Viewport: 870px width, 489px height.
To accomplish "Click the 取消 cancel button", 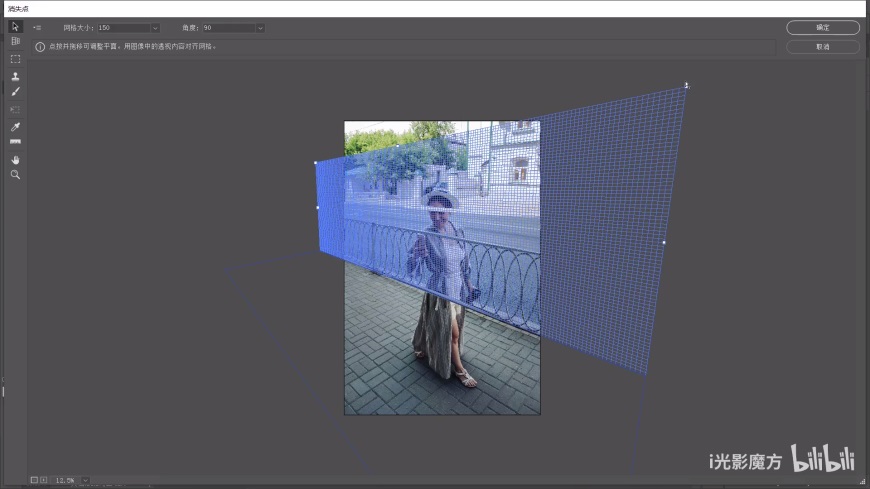I will (822, 47).
